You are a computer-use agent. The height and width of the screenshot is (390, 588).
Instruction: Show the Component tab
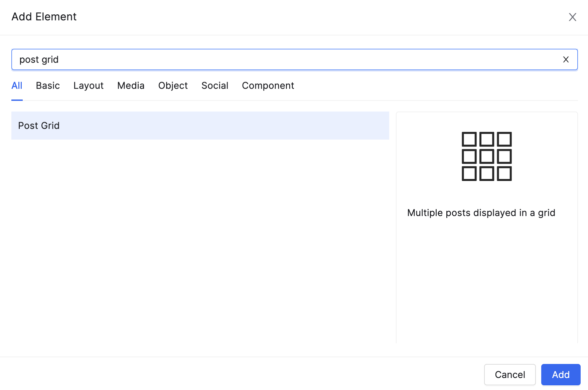pyautogui.click(x=268, y=86)
